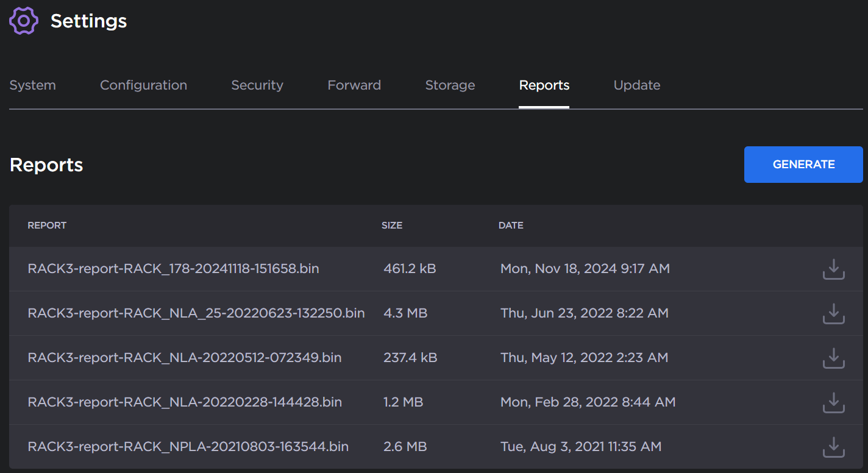868x473 pixels.
Task: Click the Settings gear icon
Action: (24, 20)
